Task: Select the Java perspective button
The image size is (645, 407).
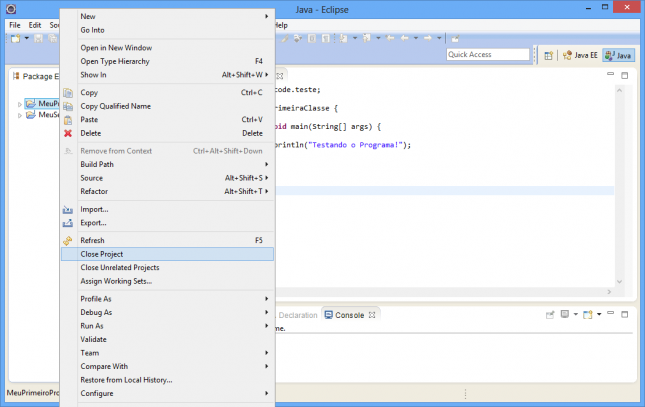Action: coord(618,55)
